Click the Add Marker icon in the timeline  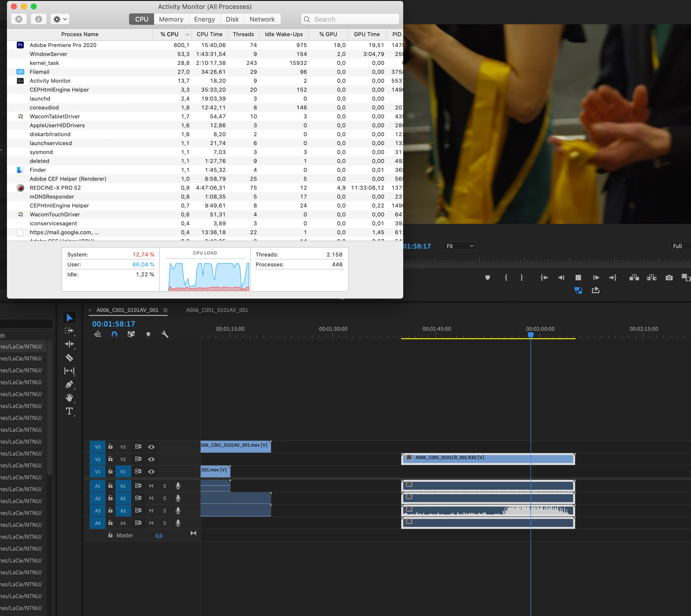[148, 334]
